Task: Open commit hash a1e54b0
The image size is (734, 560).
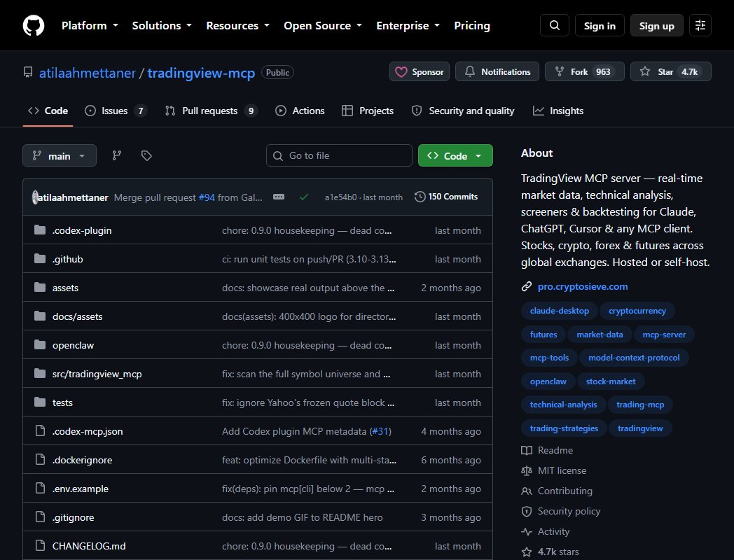Action: 340,197
